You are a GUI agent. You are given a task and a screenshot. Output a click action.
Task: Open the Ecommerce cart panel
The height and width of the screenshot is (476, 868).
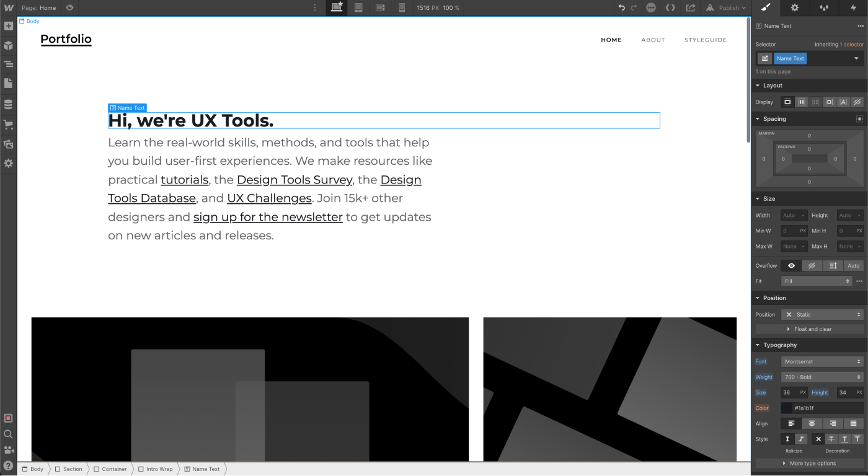(8, 124)
